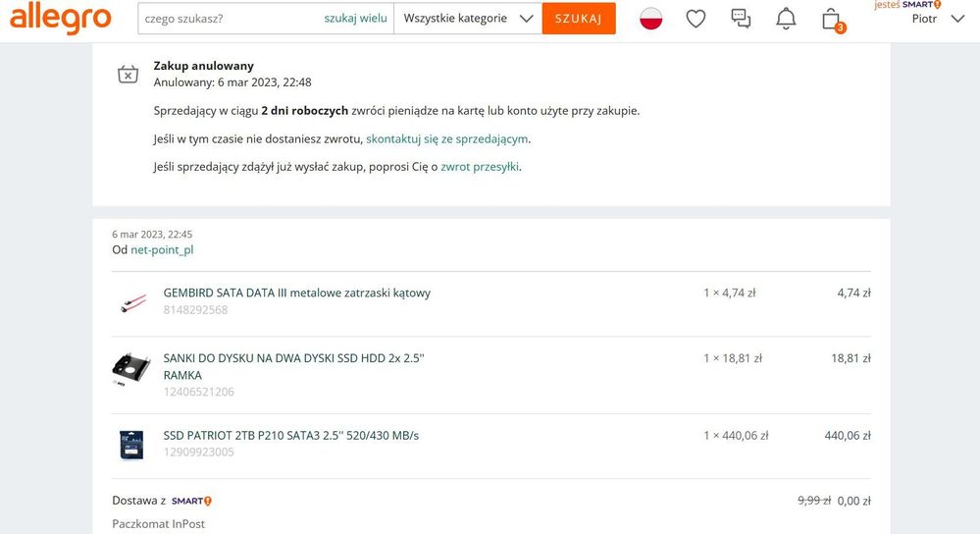
Task: Click the SSD PATRIOT product thumbnail
Action: pos(131,446)
